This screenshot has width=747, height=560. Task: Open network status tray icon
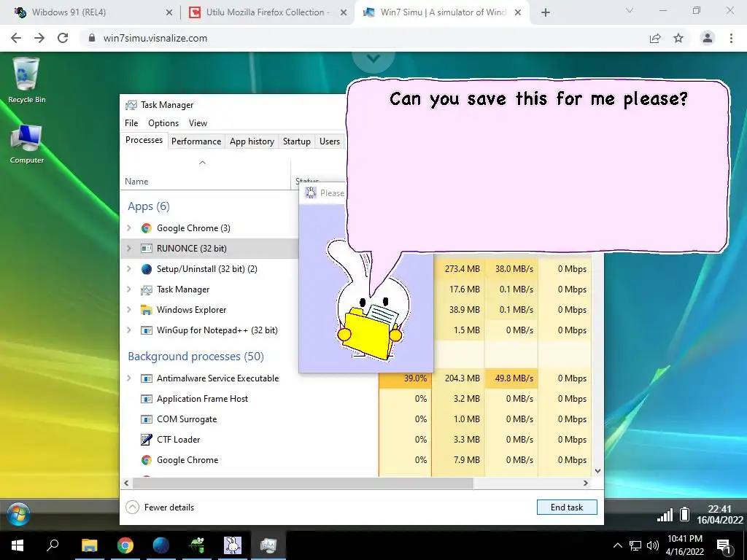point(635,545)
